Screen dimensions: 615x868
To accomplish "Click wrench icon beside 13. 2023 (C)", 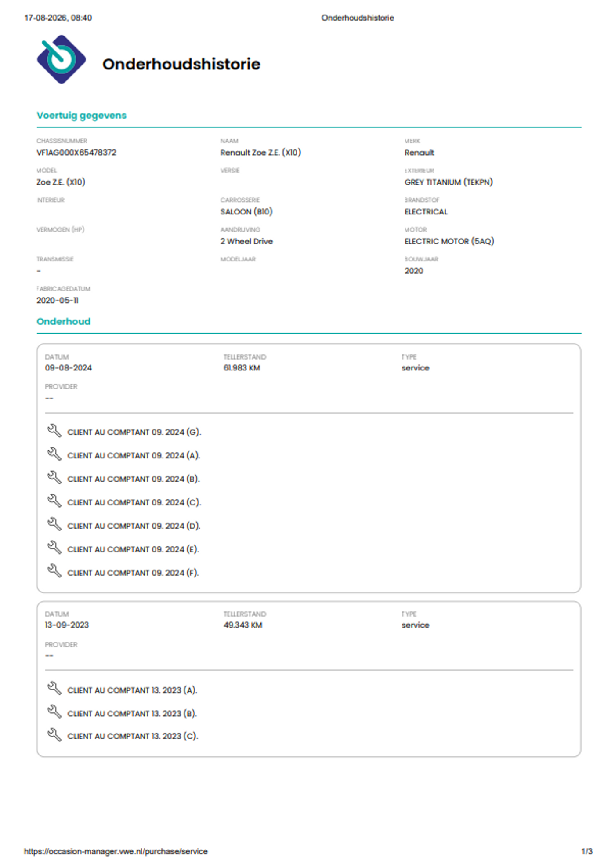I will click(x=54, y=735).
